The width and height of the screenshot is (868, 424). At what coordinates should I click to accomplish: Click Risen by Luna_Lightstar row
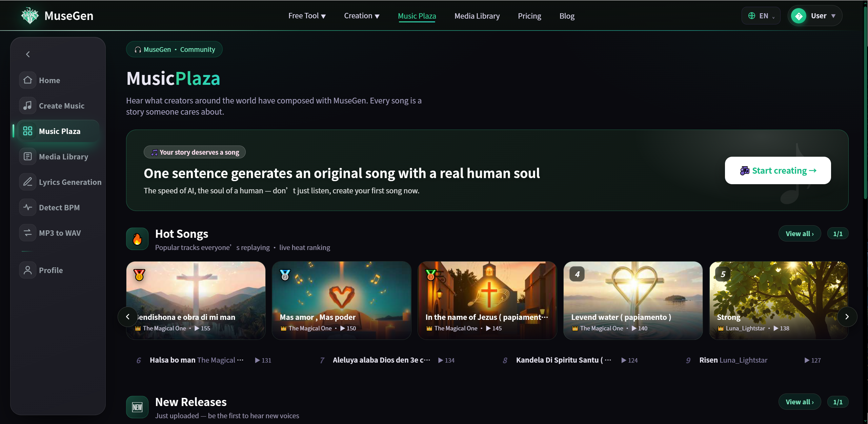tap(753, 360)
